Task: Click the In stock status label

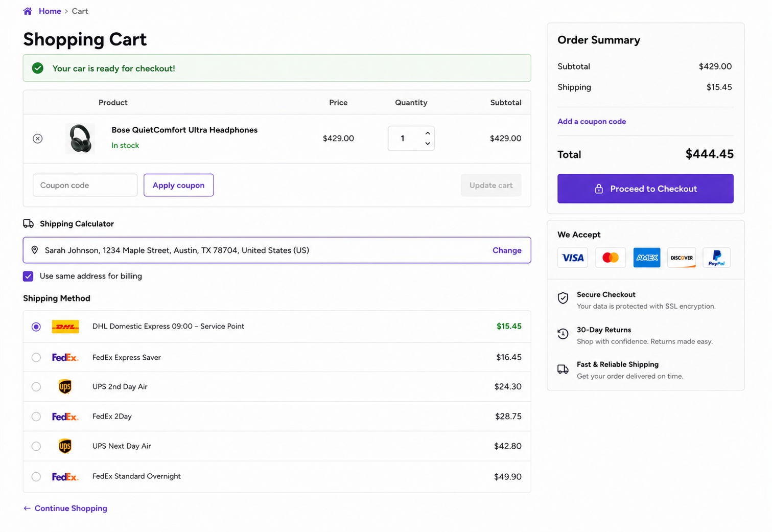Action: click(x=125, y=145)
